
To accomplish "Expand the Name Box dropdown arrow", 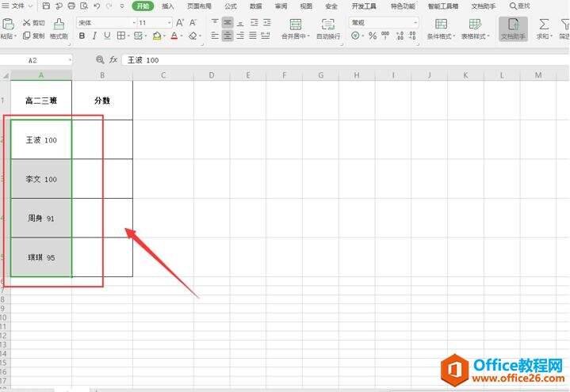I will point(69,60).
